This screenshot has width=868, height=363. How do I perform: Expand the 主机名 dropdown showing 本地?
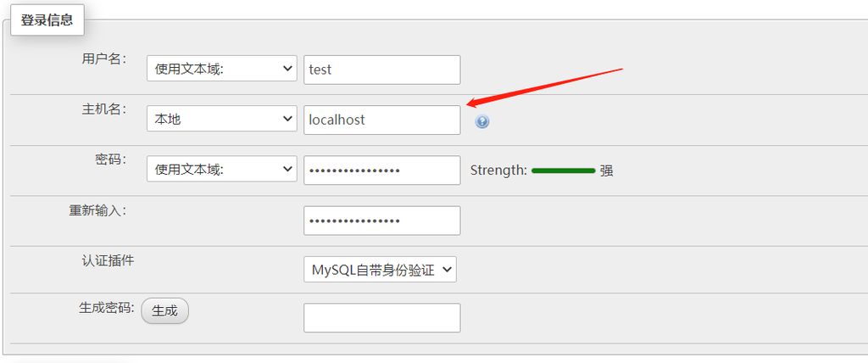click(x=221, y=120)
